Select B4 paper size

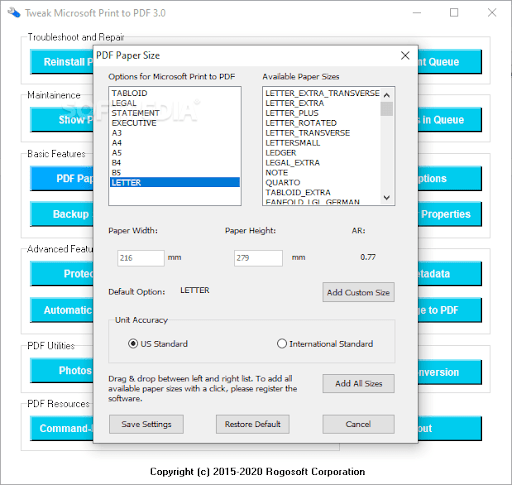tap(175, 163)
